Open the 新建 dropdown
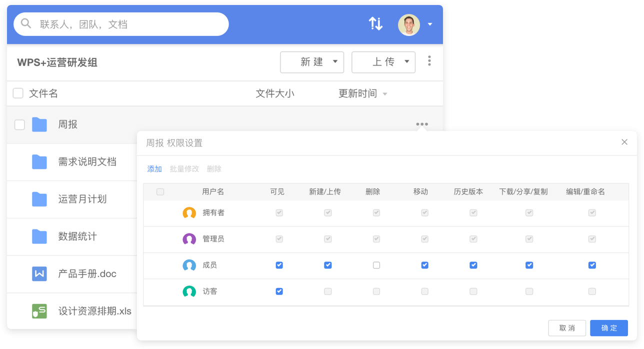Screen dimensions: 644x349 click(x=312, y=62)
